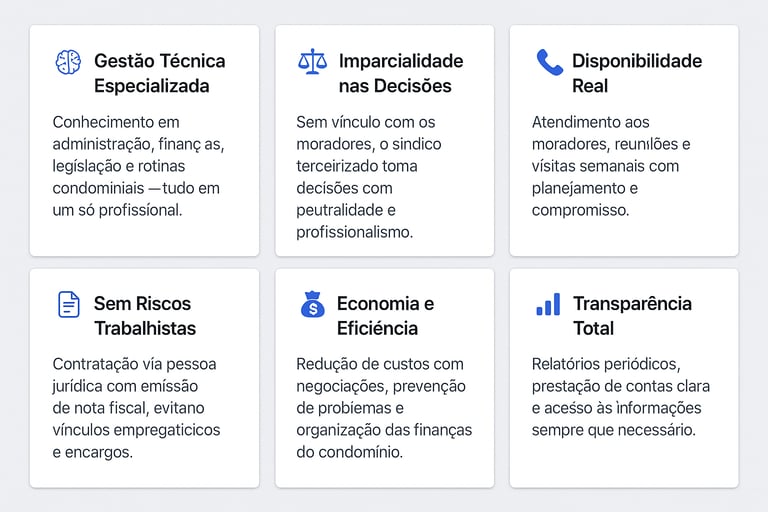Click the phrase 'prestação de contas clara'
The width and height of the screenshot is (768, 512).
click(619, 386)
